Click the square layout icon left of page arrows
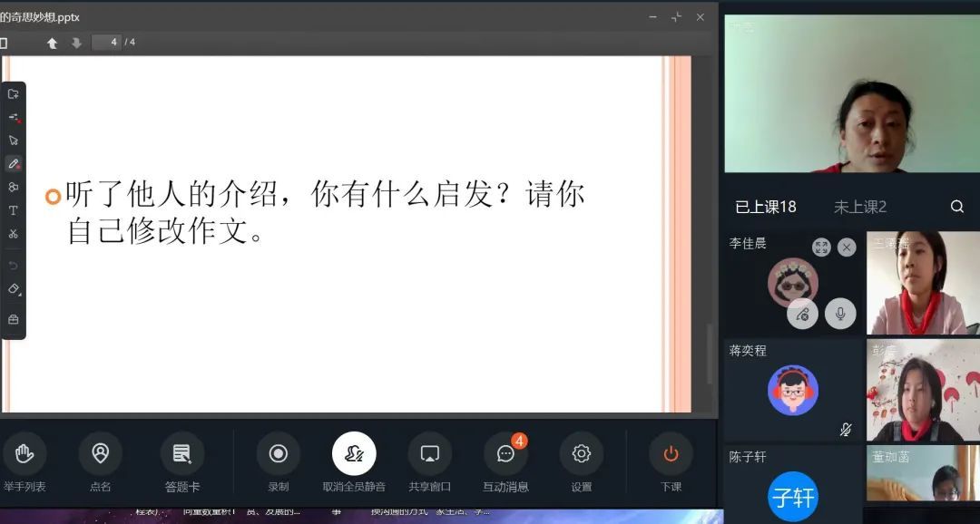Viewport: 980px width, 524px height. tap(3, 43)
